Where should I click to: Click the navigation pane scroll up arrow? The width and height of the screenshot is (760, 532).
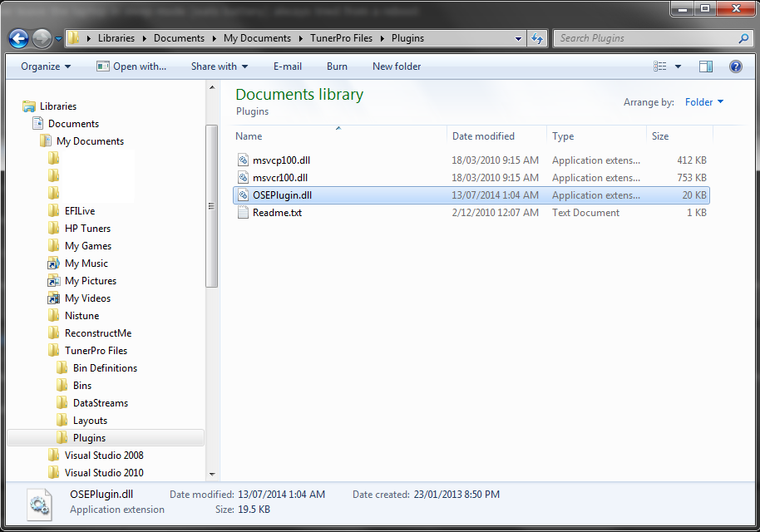pyautogui.click(x=212, y=88)
